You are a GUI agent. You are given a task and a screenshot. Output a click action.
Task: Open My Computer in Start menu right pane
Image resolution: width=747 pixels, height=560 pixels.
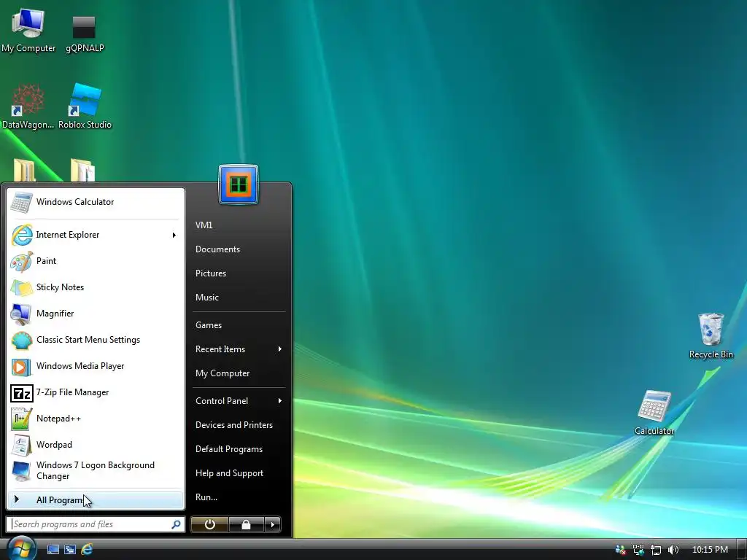239,373
